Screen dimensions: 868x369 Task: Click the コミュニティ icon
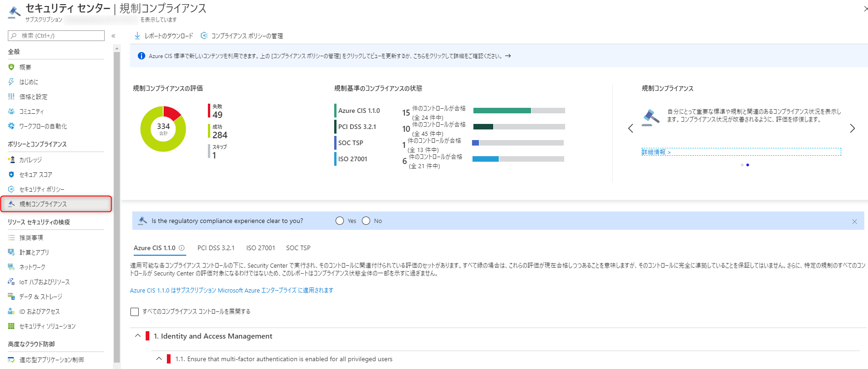pos(11,111)
